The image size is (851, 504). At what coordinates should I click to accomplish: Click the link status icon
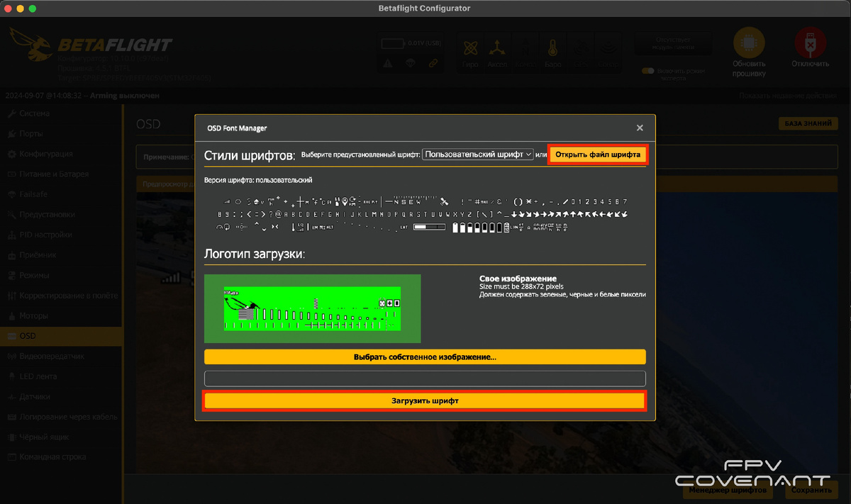[x=433, y=63]
